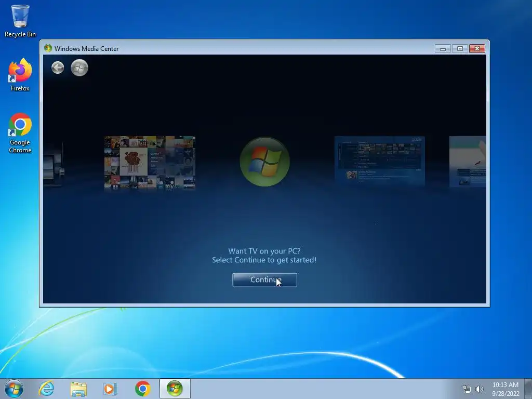This screenshot has height=399, width=532.
Task: Open the Recycle Bin desktop icon
Action: pos(20,21)
